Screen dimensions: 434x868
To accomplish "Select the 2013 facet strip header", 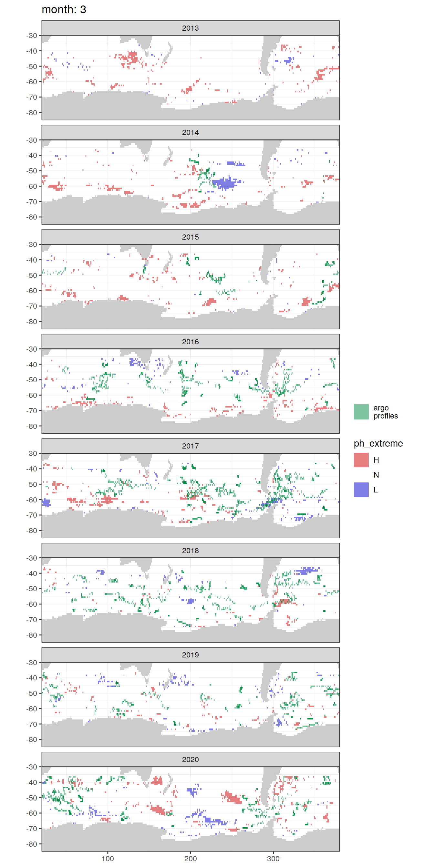I will (x=191, y=28).
